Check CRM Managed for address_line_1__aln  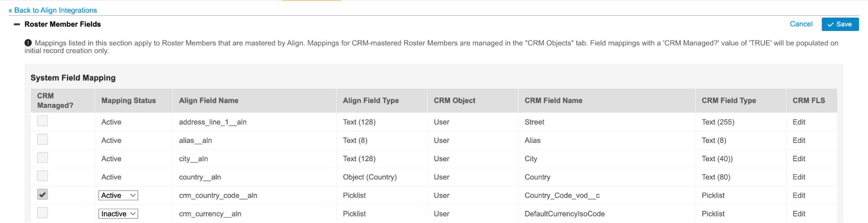click(43, 121)
